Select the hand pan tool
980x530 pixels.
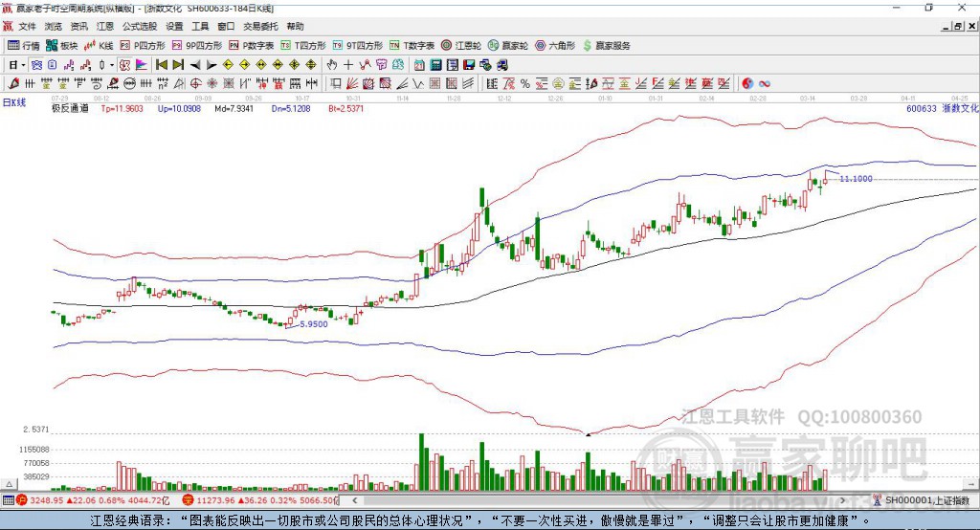(331, 64)
